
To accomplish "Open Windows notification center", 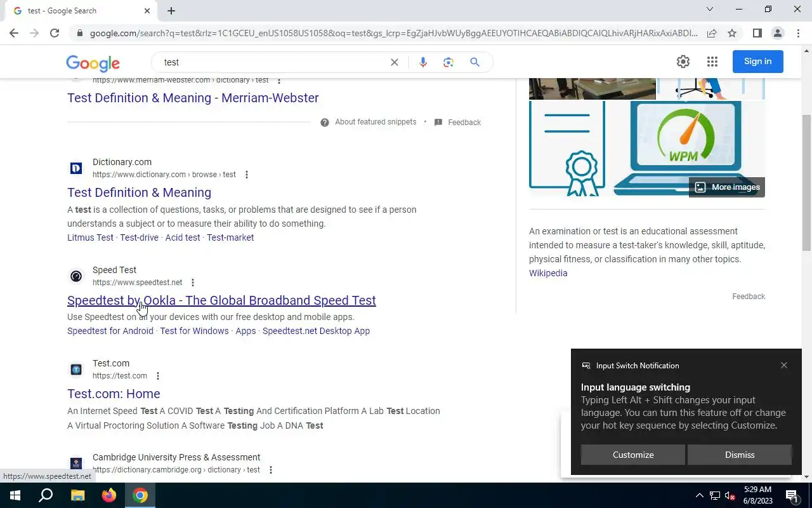I will pyautogui.click(x=792, y=495).
